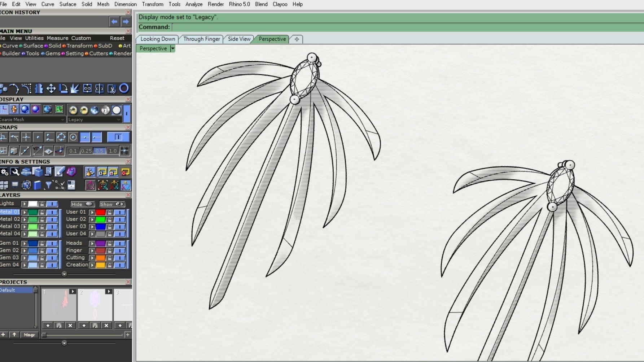Select the explode tool icon
This screenshot has width=644, height=362.
click(x=75, y=88)
